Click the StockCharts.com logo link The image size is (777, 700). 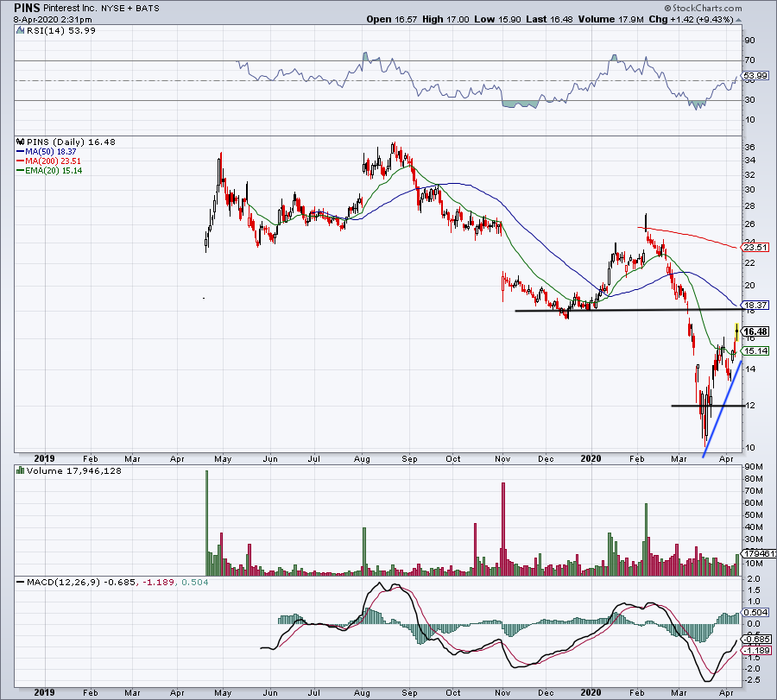pyautogui.click(x=703, y=8)
